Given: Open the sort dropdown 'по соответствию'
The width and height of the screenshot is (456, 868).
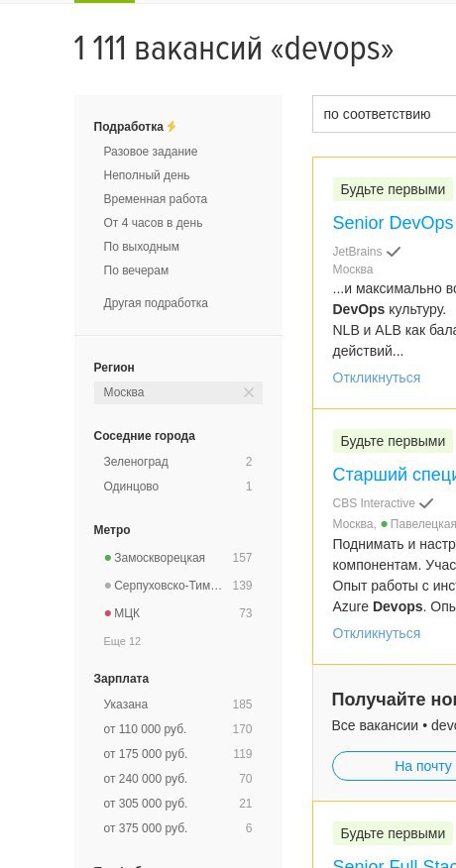Looking at the screenshot, I should point(384,114).
